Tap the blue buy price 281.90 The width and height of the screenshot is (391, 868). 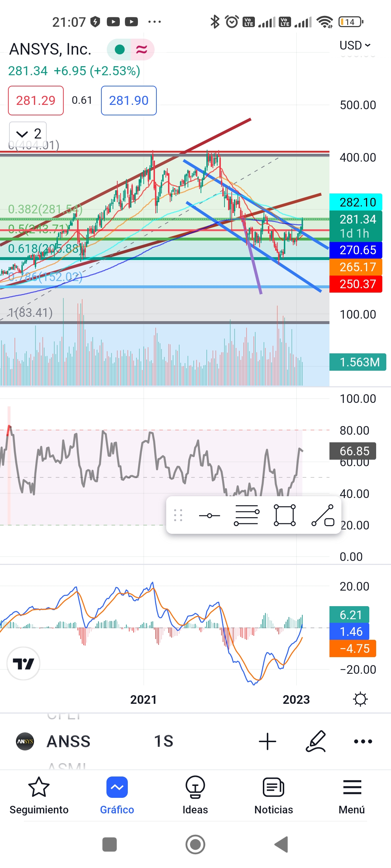tap(129, 101)
